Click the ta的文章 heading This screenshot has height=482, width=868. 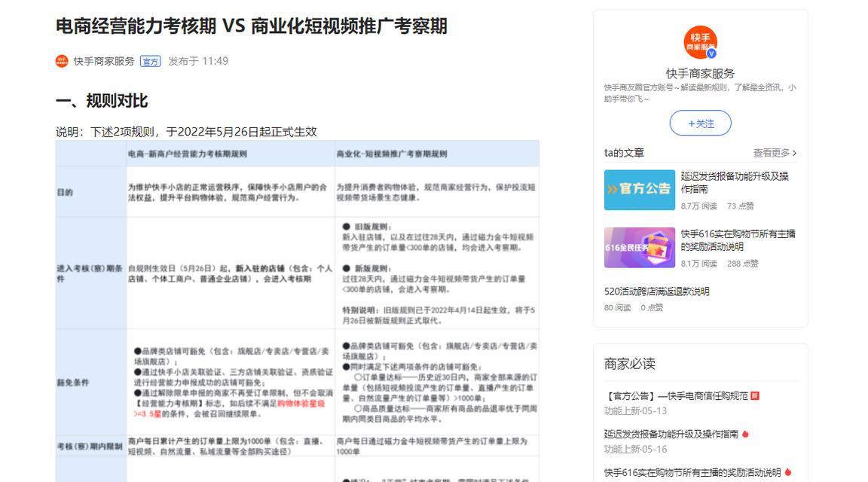(624, 153)
